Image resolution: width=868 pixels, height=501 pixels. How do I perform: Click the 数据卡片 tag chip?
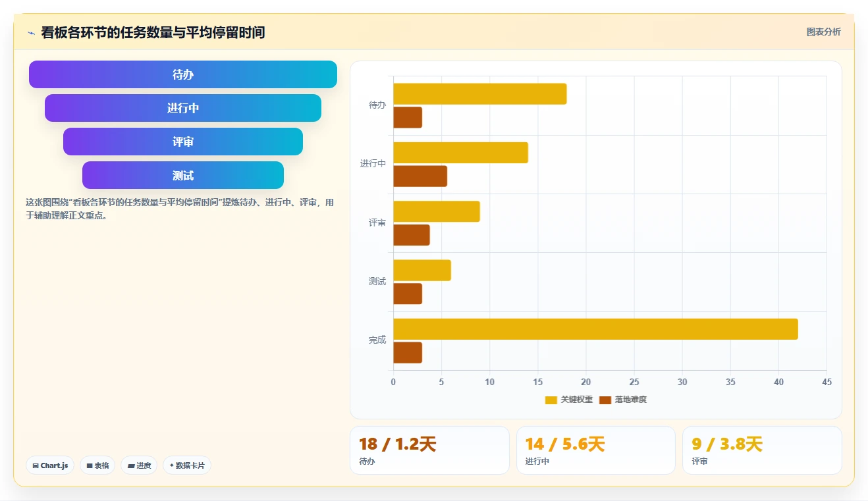[187, 465]
